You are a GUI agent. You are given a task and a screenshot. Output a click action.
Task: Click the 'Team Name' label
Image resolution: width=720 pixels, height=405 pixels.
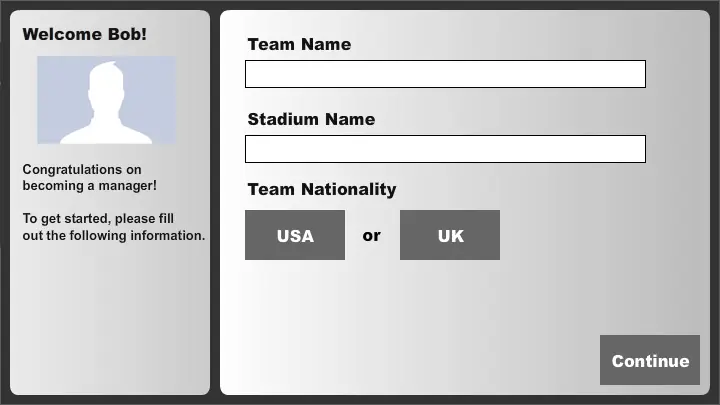coord(299,44)
